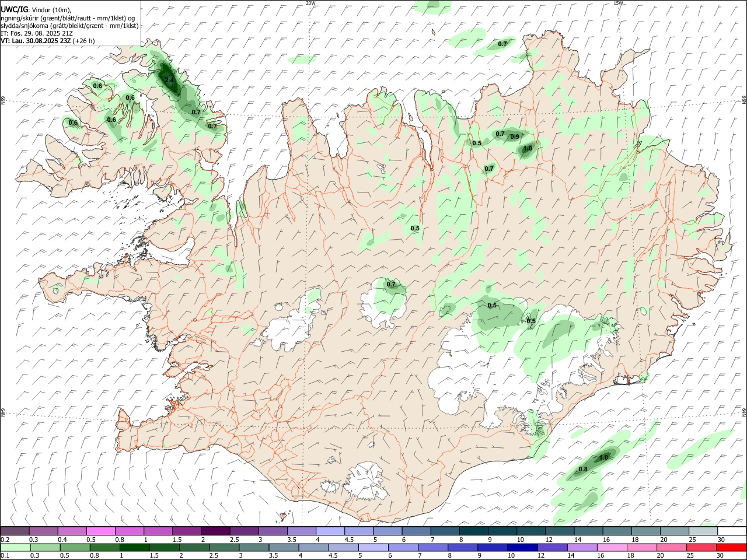The width and height of the screenshot is (747, 560).
Task: Select the IT: Fös. 29. 08. 2025 21Z line
Action: 37,33
